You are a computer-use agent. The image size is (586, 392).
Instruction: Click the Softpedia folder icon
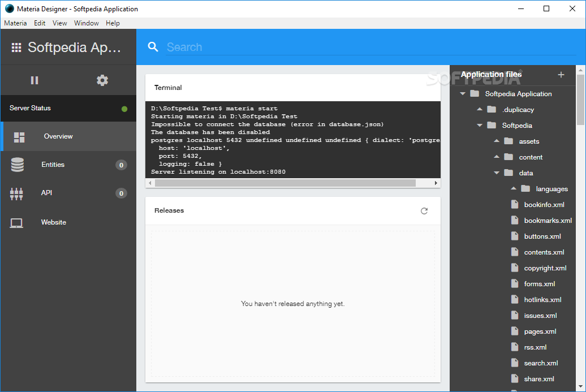(492, 125)
